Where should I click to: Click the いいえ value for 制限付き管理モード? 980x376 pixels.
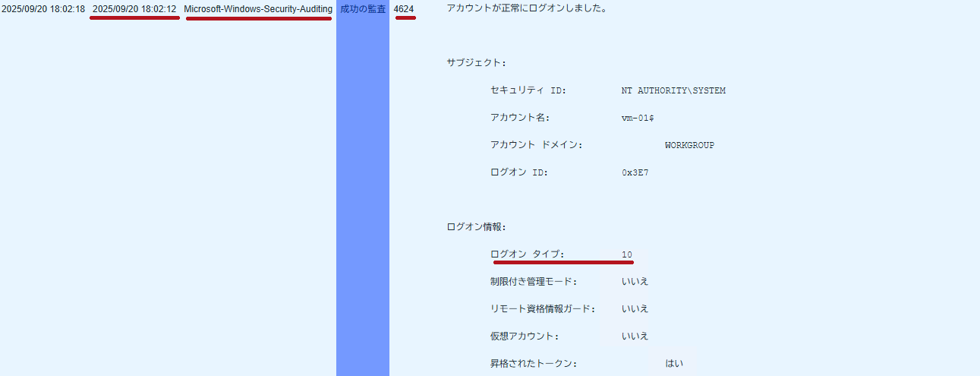(x=635, y=282)
